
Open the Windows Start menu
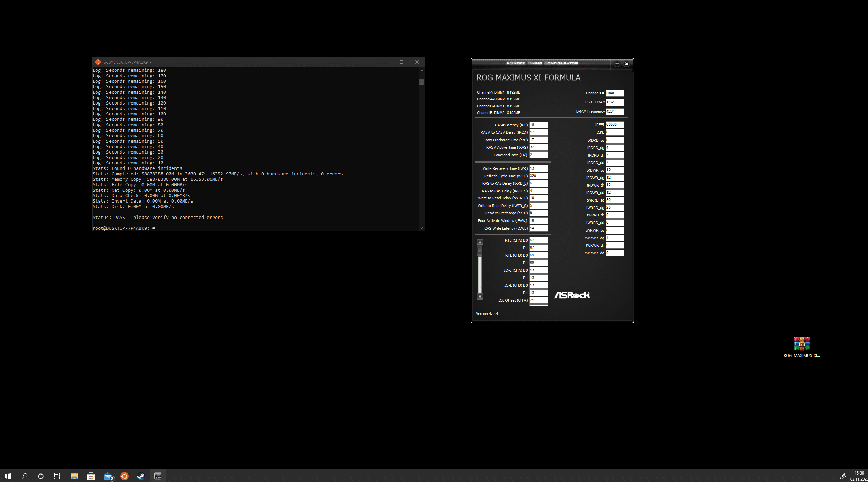point(8,476)
